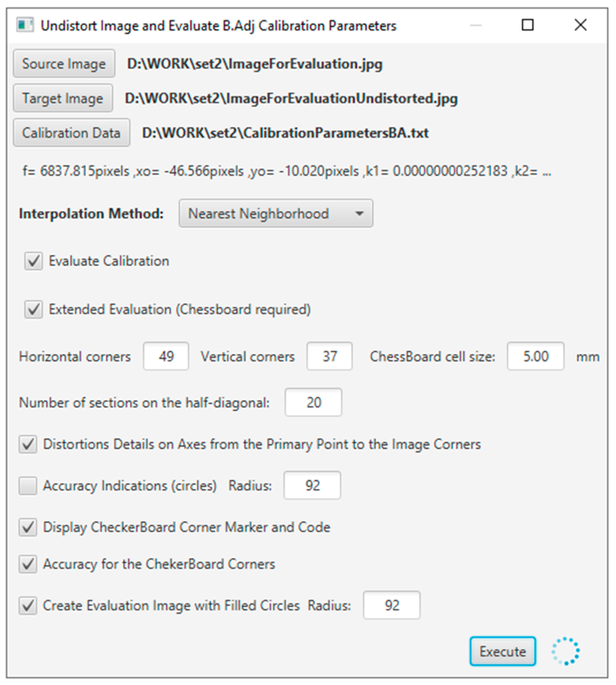Disable Distortions Details on Axes checkbox
The height and width of the screenshot is (685, 616).
(28, 445)
